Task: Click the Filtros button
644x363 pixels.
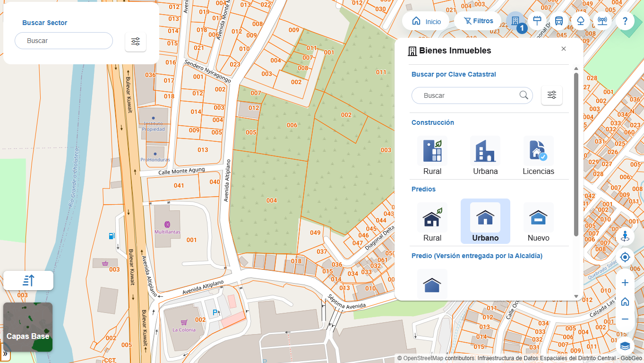Action: [478, 21]
